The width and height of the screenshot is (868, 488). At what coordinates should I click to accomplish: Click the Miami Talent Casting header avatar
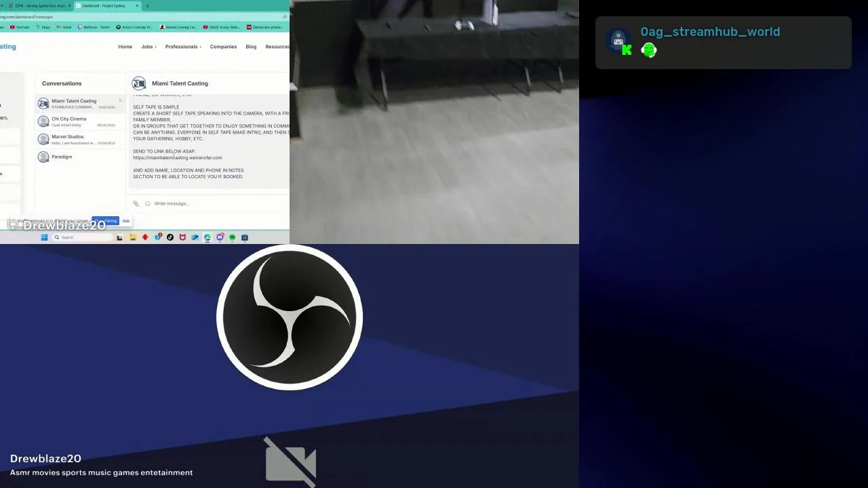[x=139, y=83]
